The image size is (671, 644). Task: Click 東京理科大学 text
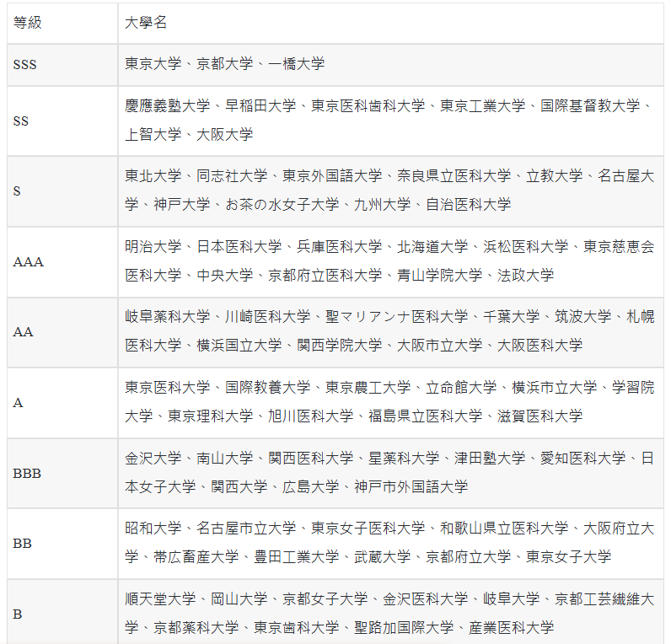[210, 416]
